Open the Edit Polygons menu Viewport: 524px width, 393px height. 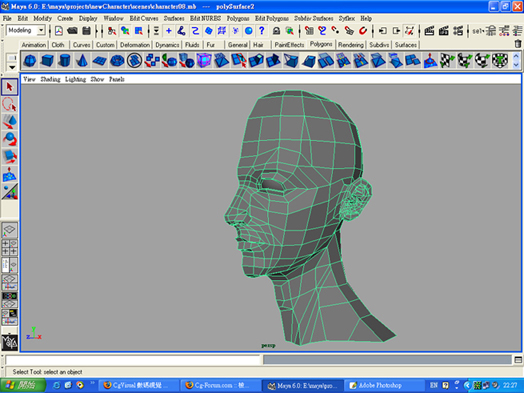[x=272, y=18]
